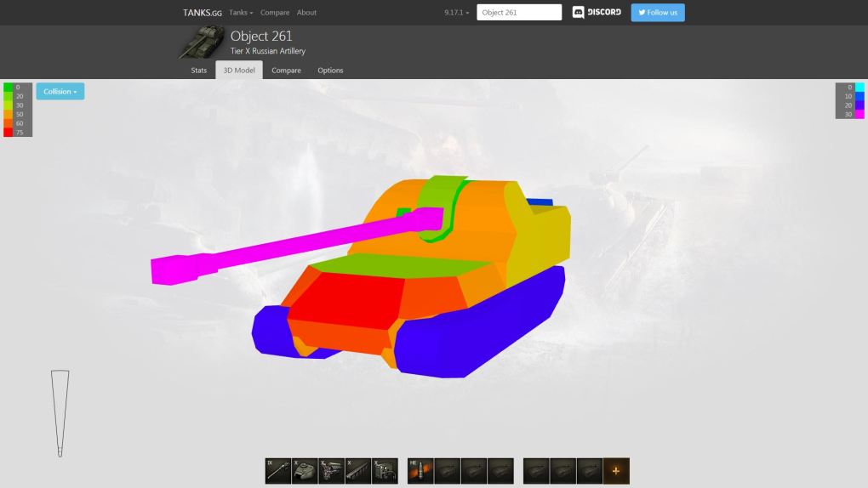Open the Discord link icon

pos(597,13)
